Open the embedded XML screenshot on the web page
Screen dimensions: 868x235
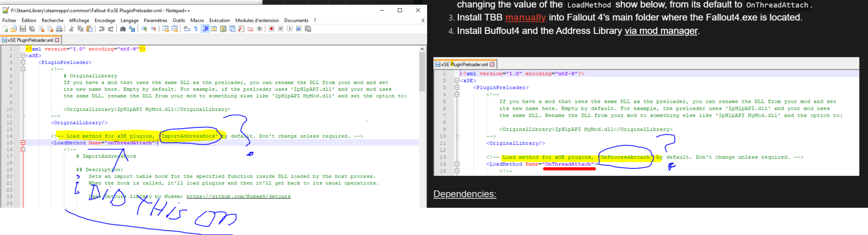click(646, 116)
